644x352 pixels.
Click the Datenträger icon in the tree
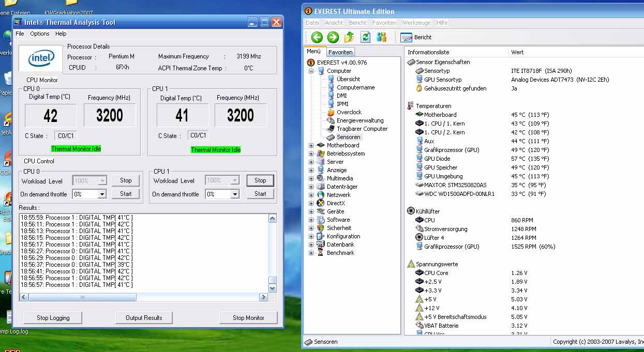[x=321, y=187]
